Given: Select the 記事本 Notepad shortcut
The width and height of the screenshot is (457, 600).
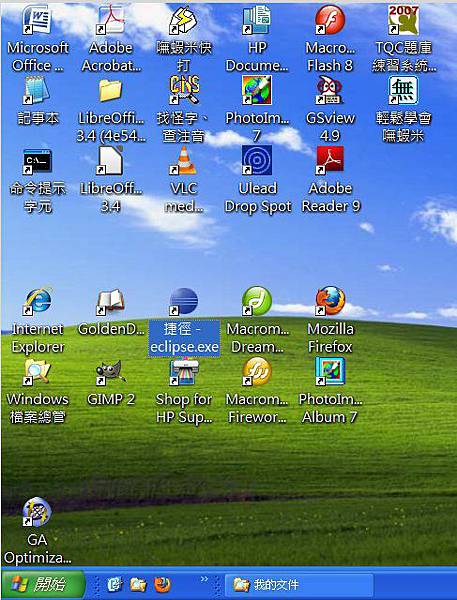Looking at the screenshot, I should 37,90.
